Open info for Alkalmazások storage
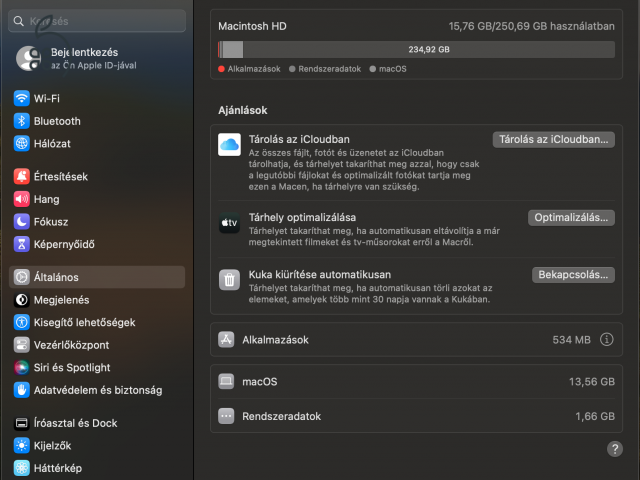Screen dimensions: 640x480 607,340
